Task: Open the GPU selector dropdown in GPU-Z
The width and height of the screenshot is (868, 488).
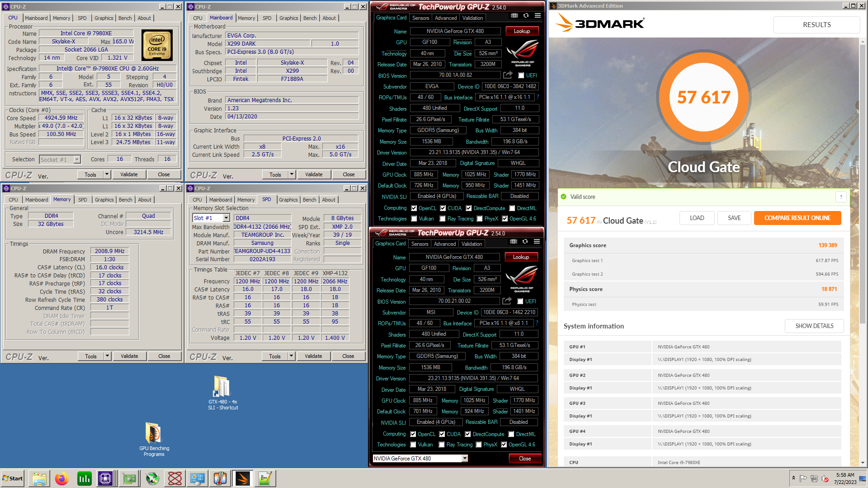Action: (x=465, y=459)
